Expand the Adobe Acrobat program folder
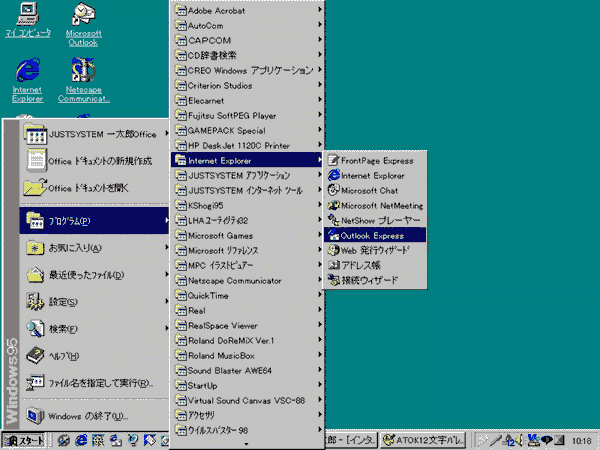 (247, 10)
